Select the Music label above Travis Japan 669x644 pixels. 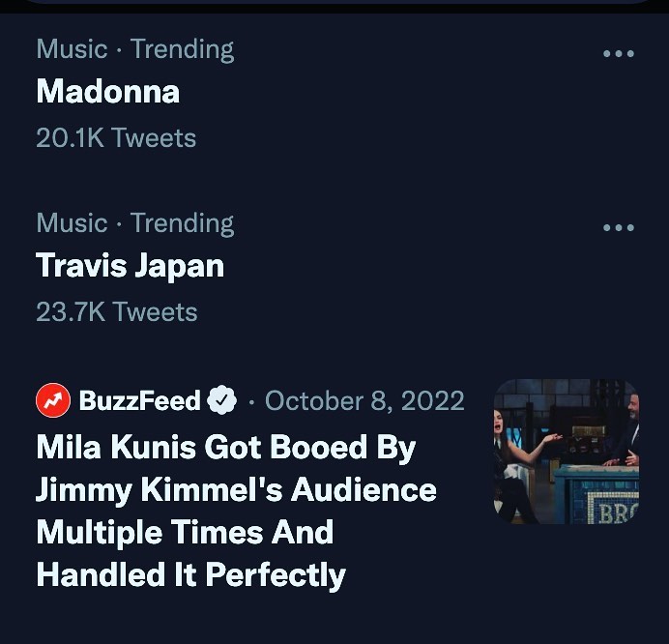pos(72,223)
